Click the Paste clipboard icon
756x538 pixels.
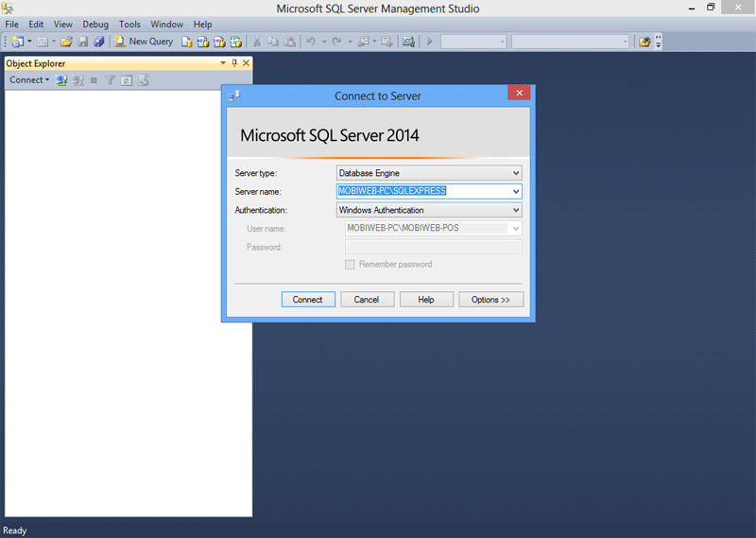coord(290,42)
